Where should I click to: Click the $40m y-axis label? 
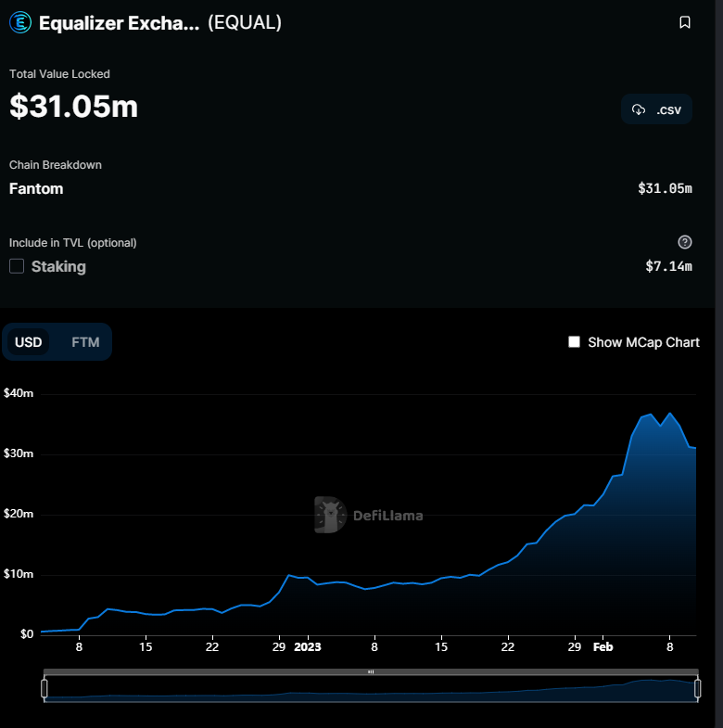[19, 393]
